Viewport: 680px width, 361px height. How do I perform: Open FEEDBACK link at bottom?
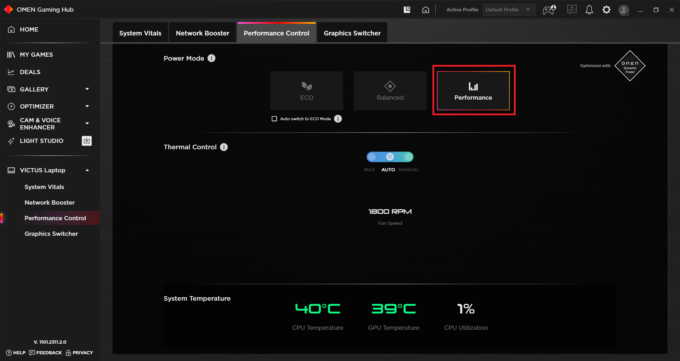[45, 353]
